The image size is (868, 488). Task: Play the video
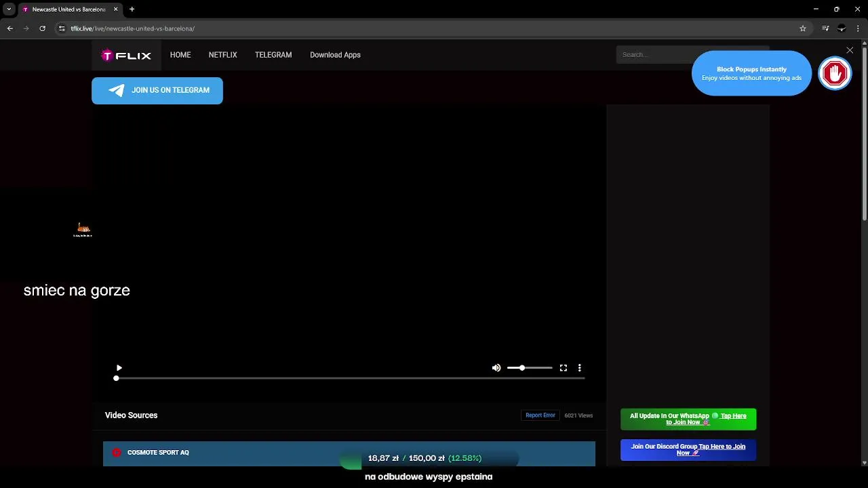119,368
